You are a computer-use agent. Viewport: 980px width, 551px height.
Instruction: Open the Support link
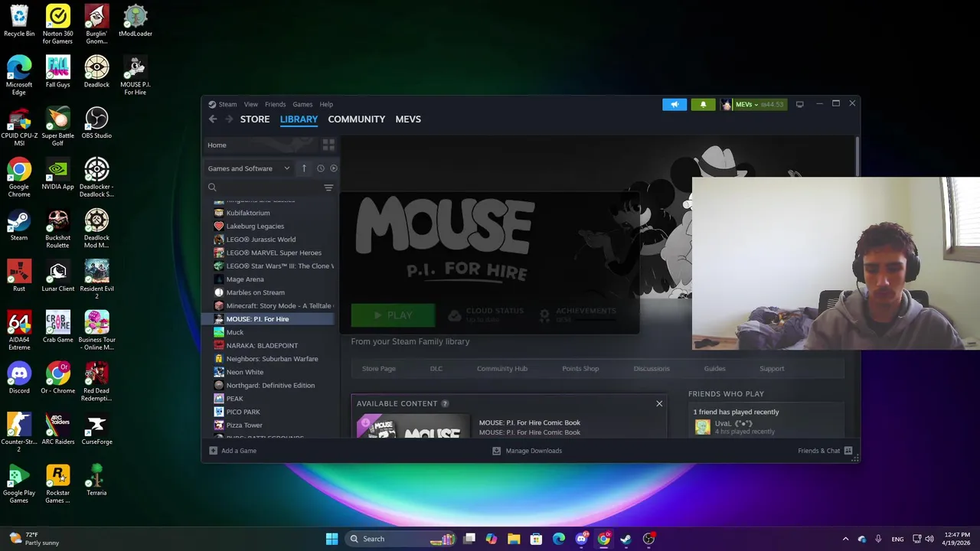(x=772, y=369)
